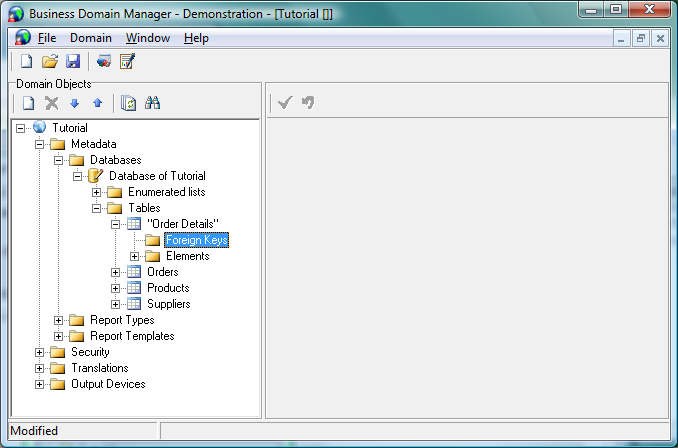This screenshot has height=448, width=678.
Task: Open the Window menu
Action: tap(148, 38)
